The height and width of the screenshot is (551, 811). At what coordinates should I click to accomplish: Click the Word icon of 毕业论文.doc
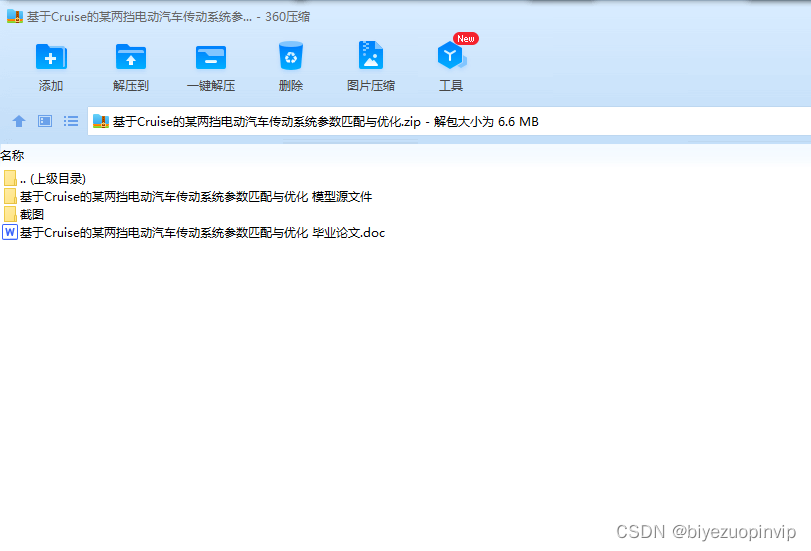click(10, 232)
